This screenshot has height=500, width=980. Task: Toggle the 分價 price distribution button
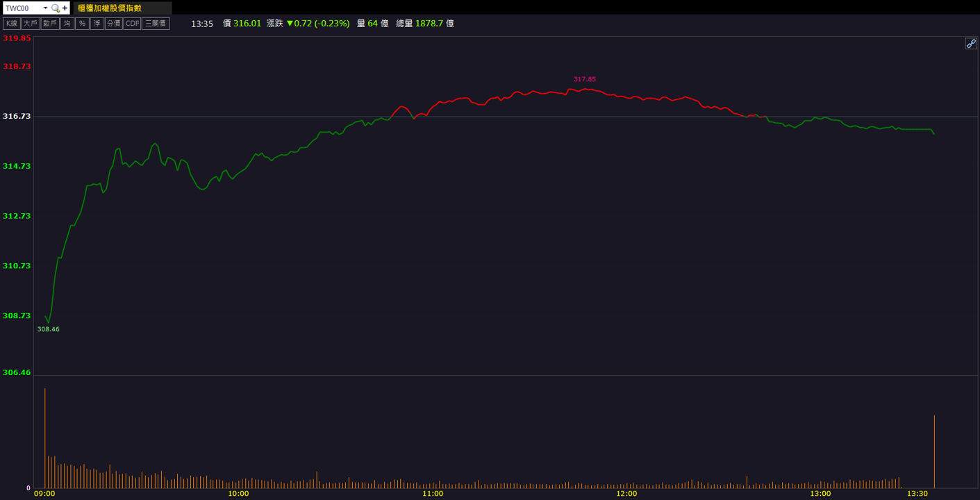click(x=114, y=24)
